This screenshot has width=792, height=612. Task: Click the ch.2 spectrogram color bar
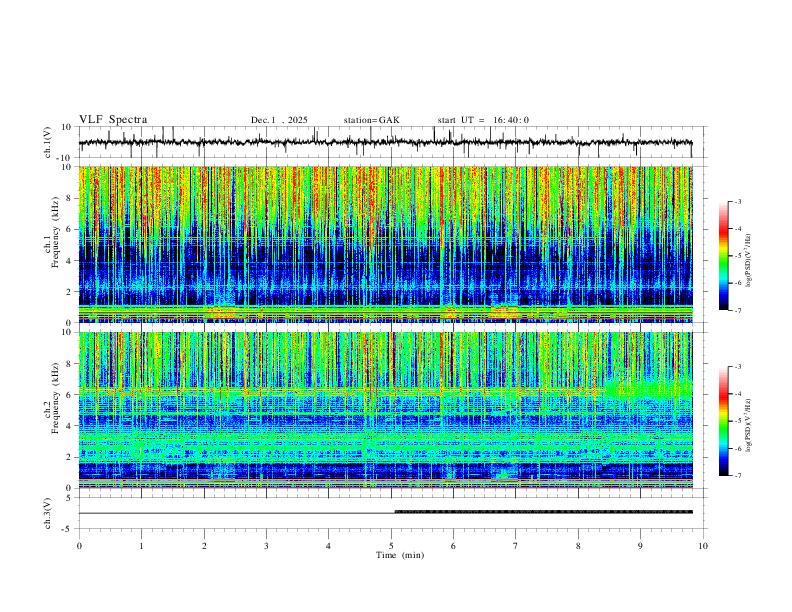[723, 421]
